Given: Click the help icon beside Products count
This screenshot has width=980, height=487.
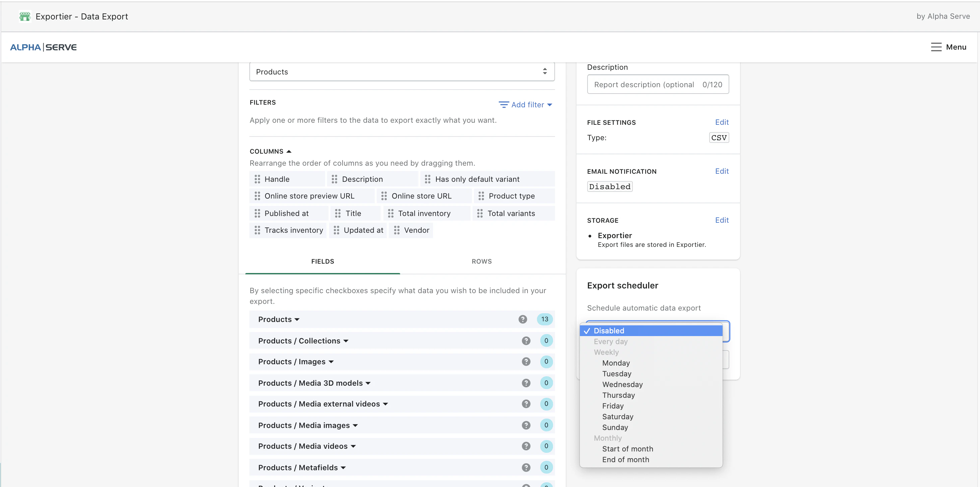Looking at the screenshot, I should click(x=523, y=319).
